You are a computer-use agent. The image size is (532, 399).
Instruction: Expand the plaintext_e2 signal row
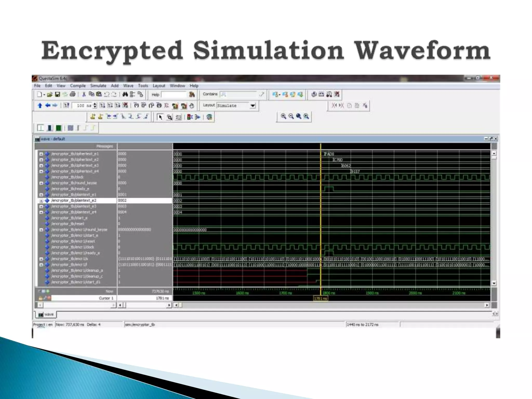pyautogui.click(x=41, y=201)
